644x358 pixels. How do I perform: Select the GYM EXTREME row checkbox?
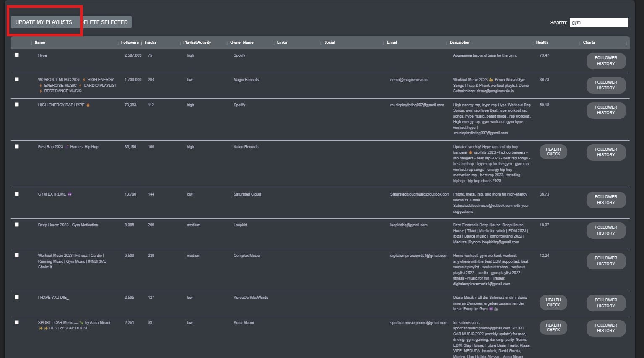coord(17,194)
